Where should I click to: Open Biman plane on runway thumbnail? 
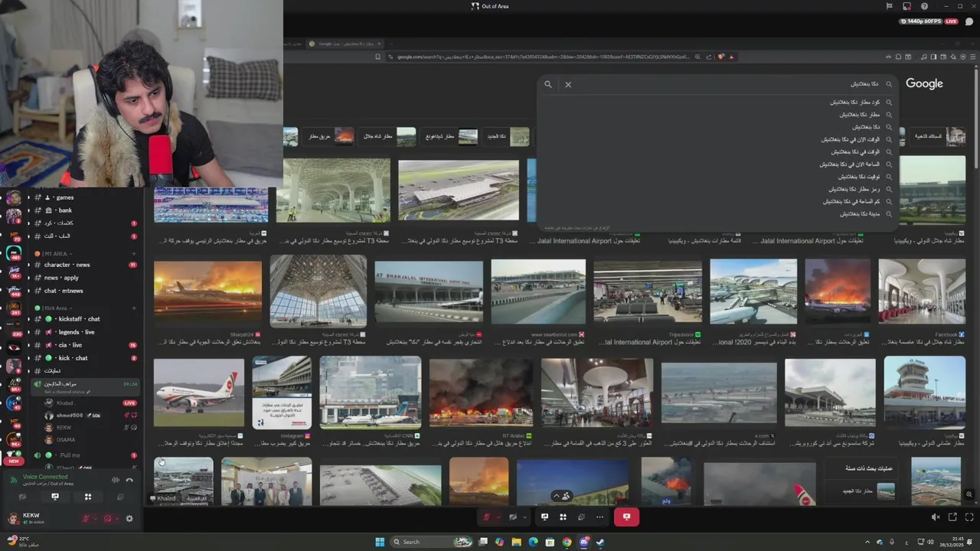tap(199, 392)
